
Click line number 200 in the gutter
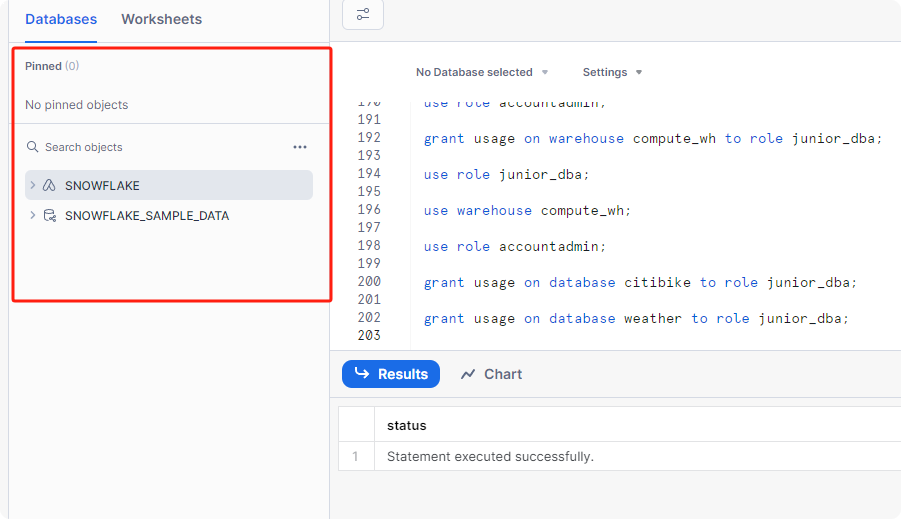click(369, 282)
